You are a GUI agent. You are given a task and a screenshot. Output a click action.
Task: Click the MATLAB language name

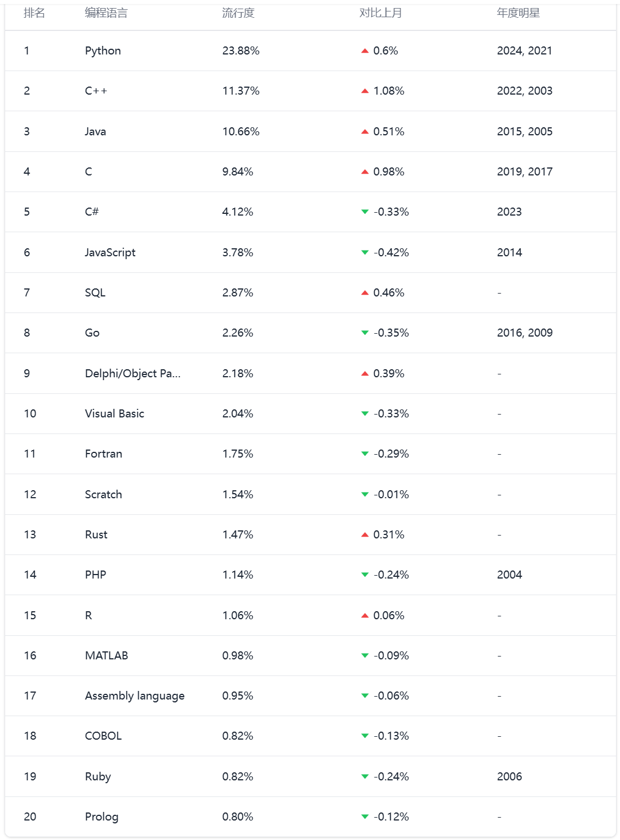pos(107,656)
